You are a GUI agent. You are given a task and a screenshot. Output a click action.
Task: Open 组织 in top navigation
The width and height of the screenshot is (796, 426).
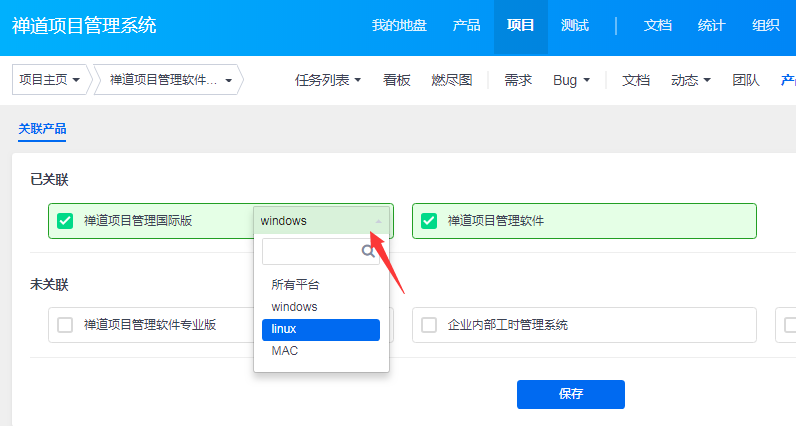pyautogui.click(x=766, y=25)
